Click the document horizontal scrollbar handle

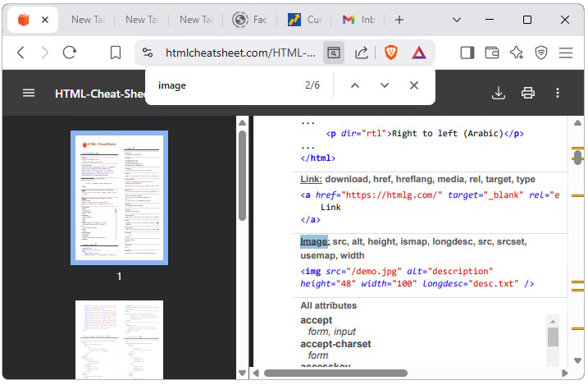tap(335, 373)
